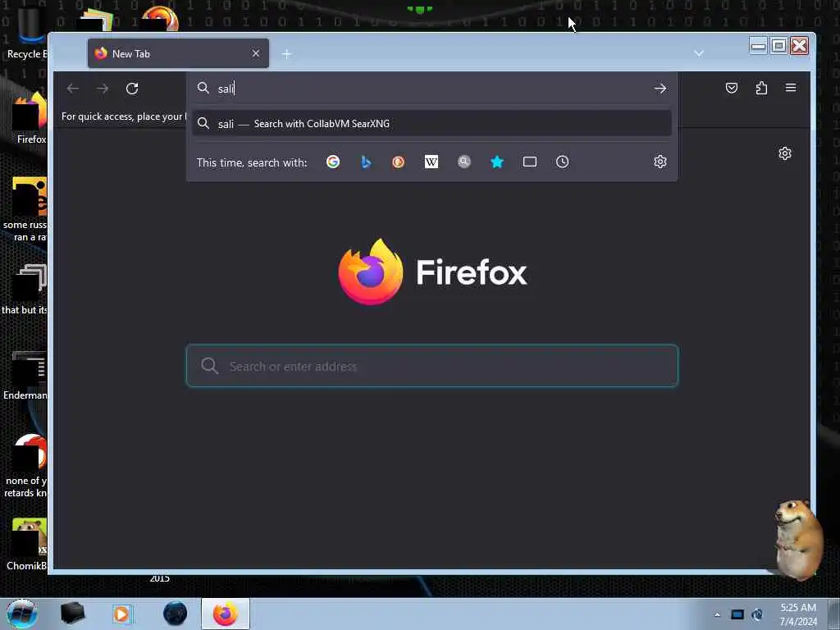Open the Extensions puzzle icon
This screenshot has height=630, width=840.
click(761, 88)
